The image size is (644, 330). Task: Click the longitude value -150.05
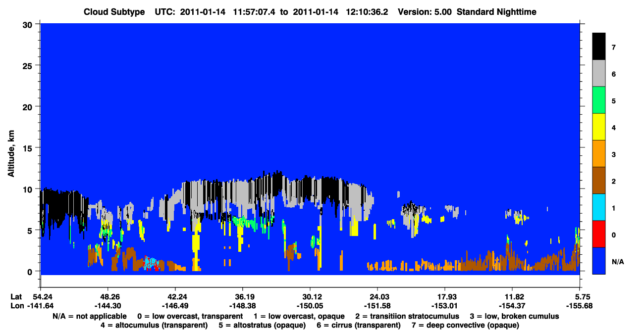pos(310,306)
